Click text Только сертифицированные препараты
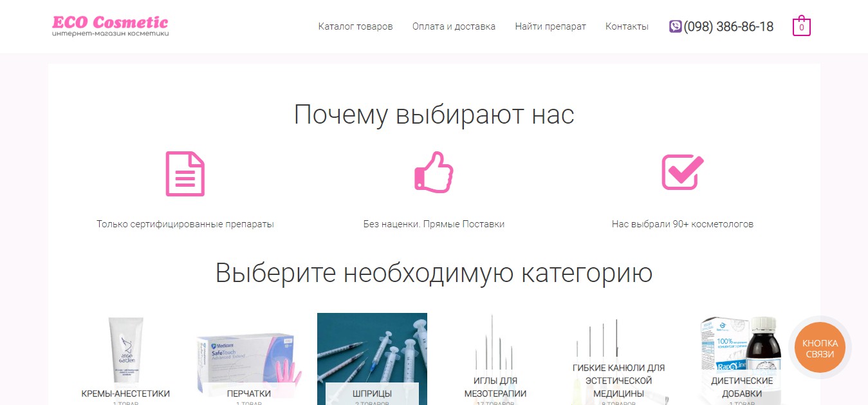The height and width of the screenshot is (405, 868). click(x=185, y=224)
